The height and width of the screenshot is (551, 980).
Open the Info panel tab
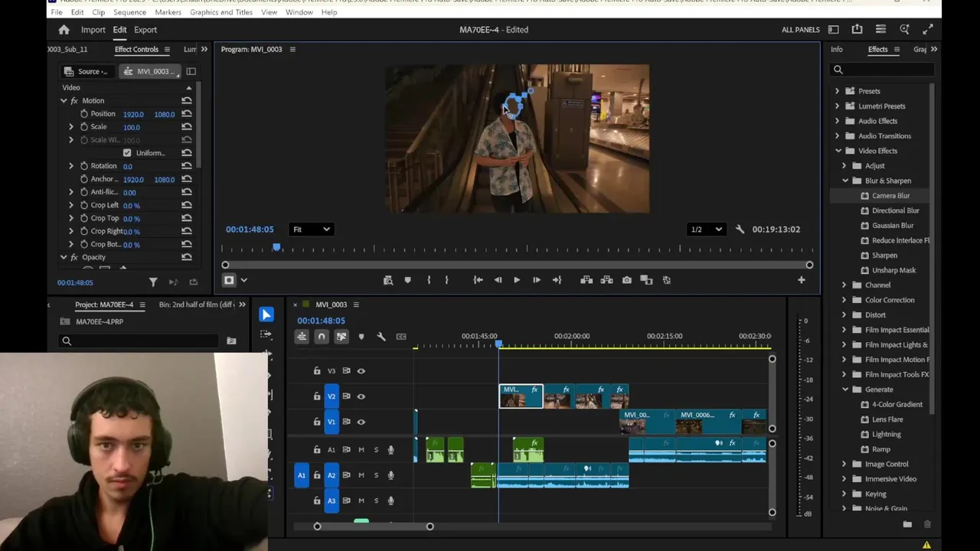(x=837, y=50)
